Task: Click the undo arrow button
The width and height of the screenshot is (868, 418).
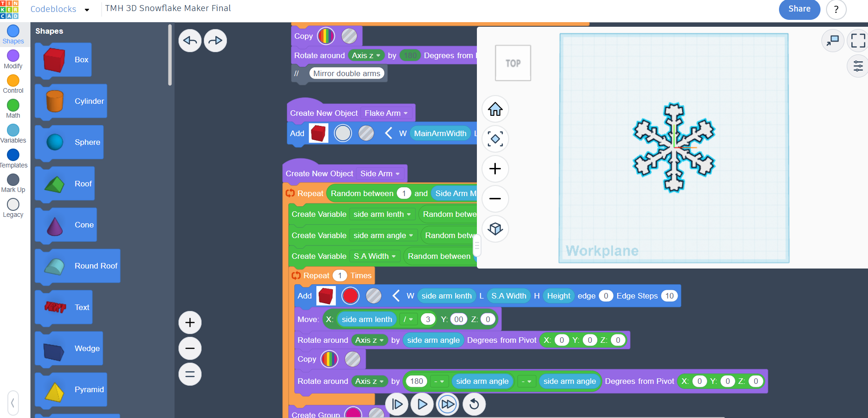Action: tap(190, 41)
